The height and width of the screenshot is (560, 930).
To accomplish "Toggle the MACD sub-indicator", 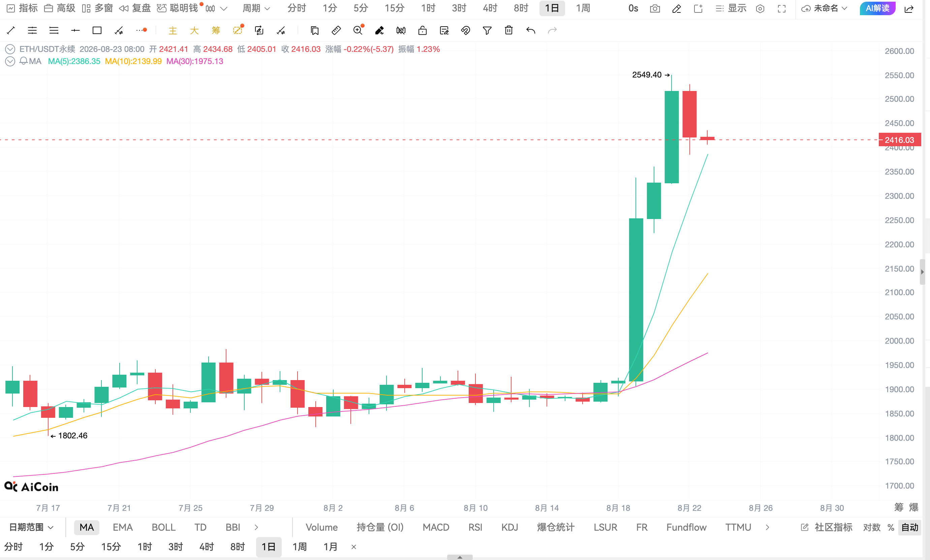I will pos(436,527).
